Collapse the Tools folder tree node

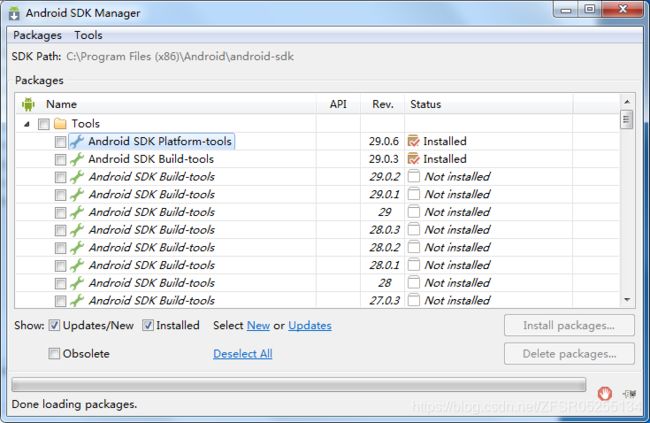pyautogui.click(x=27, y=124)
